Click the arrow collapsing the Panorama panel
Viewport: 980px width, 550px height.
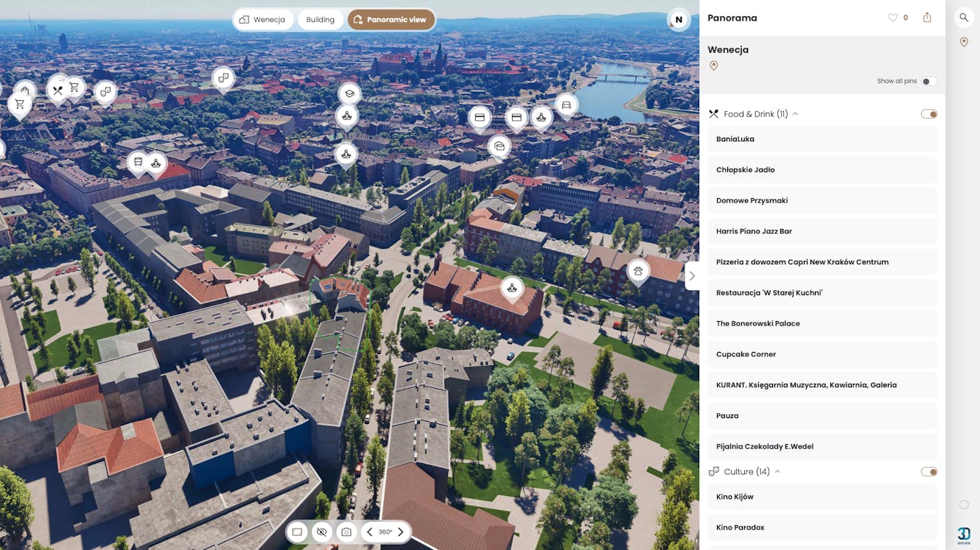click(691, 275)
